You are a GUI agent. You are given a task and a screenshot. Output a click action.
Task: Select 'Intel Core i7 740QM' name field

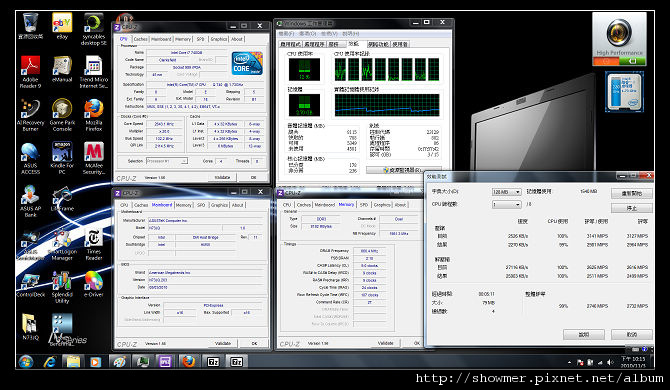pos(187,53)
